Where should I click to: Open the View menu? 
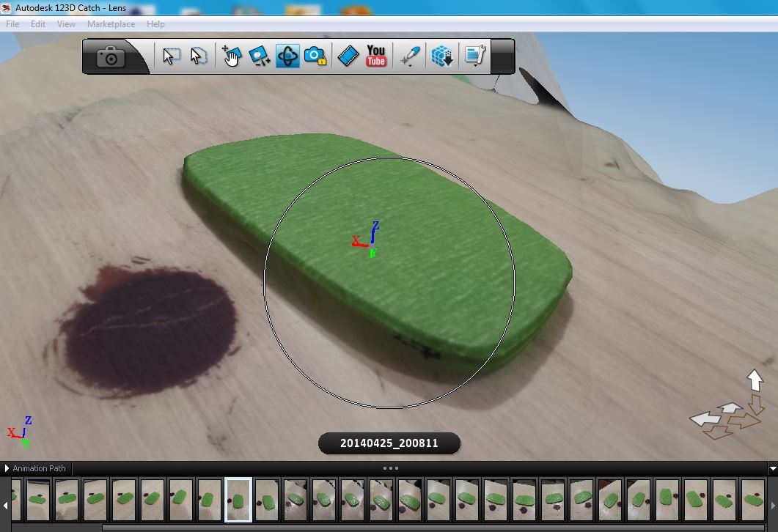(x=66, y=23)
